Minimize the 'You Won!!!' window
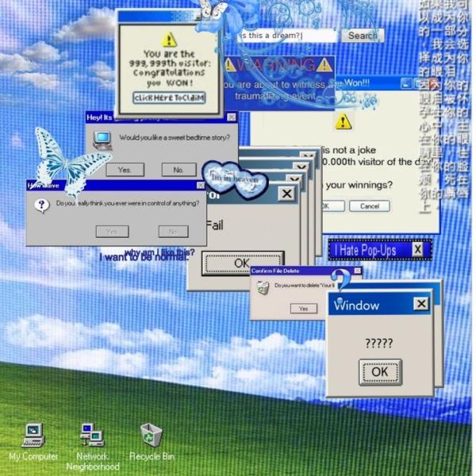The width and height of the screenshot is (476, 476). pos(406,83)
